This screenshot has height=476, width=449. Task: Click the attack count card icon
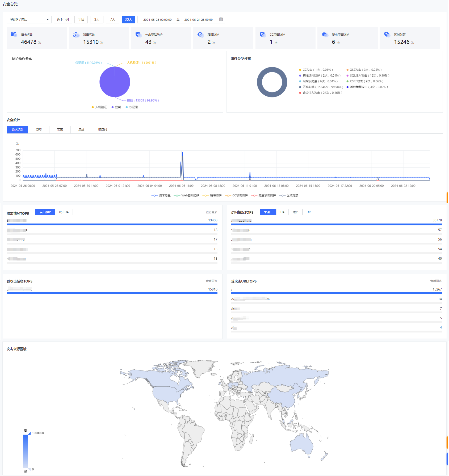pyautogui.click(x=76, y=35)
